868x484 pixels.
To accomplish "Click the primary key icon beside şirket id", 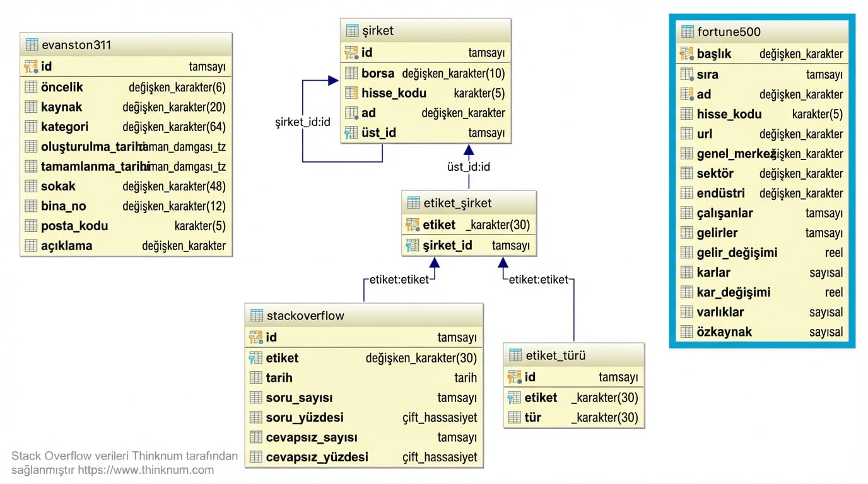I will tap(351, 53).
